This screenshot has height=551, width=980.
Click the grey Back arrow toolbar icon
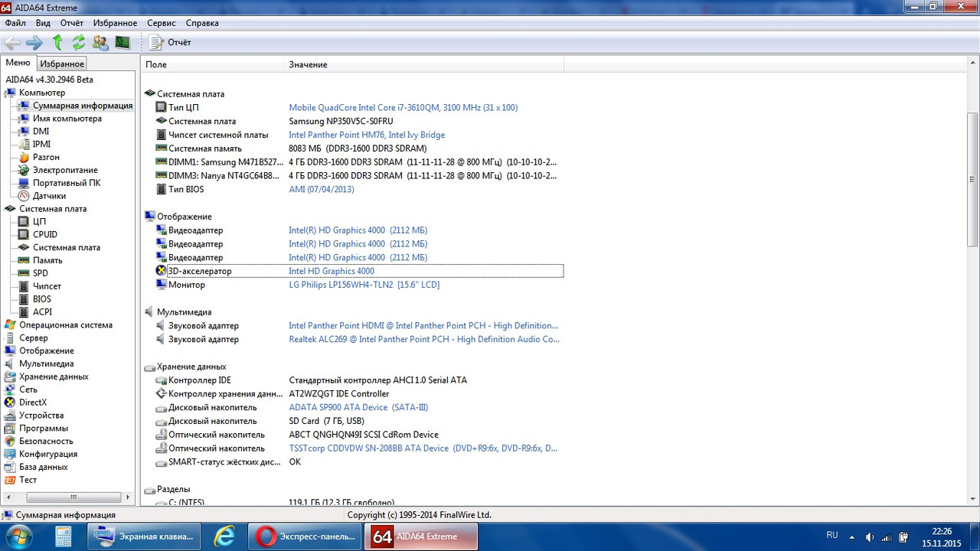coord(11,43)
